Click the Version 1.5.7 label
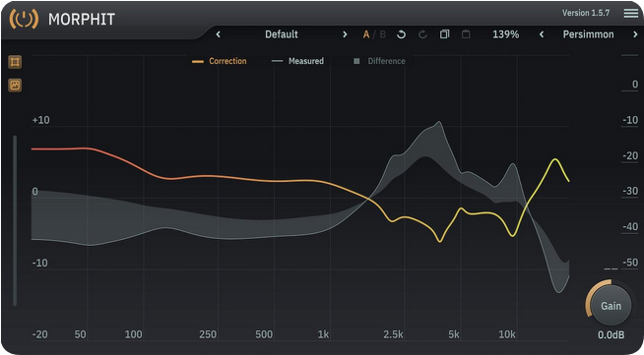The image size is (644, 355). [586, 13]
